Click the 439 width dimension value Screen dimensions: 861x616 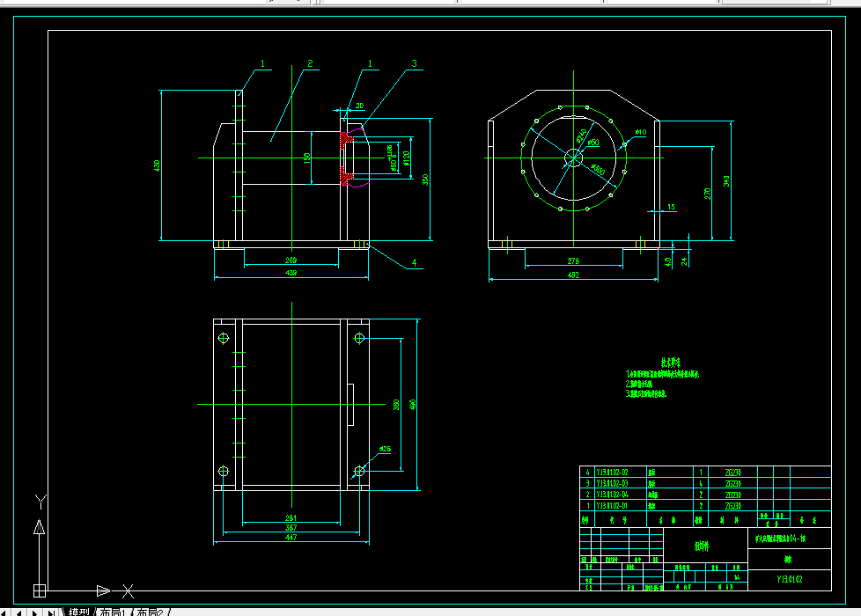291,272
